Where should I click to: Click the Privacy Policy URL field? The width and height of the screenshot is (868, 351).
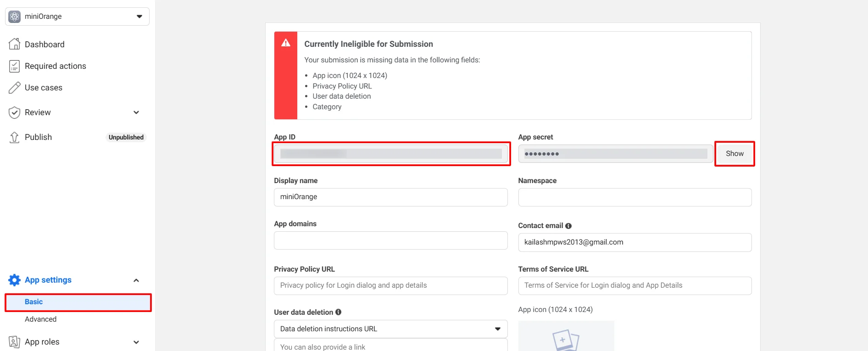[391, 286]
